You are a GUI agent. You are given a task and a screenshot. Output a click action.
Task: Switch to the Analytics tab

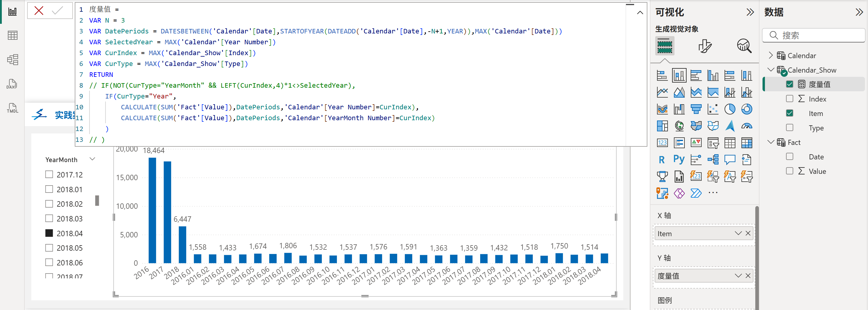[x=744, y=46]
